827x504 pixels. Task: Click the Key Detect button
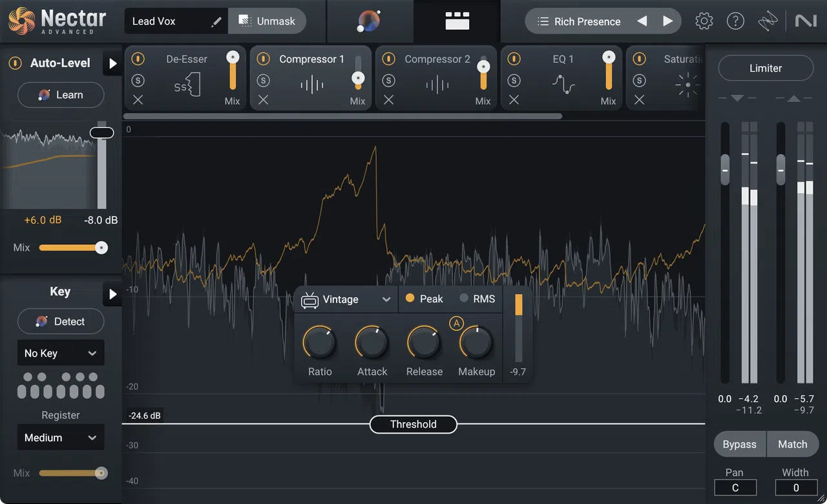(x=60, y=321)
